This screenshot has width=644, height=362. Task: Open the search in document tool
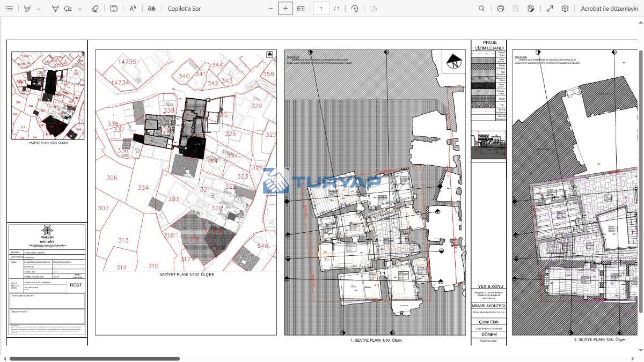481,9
